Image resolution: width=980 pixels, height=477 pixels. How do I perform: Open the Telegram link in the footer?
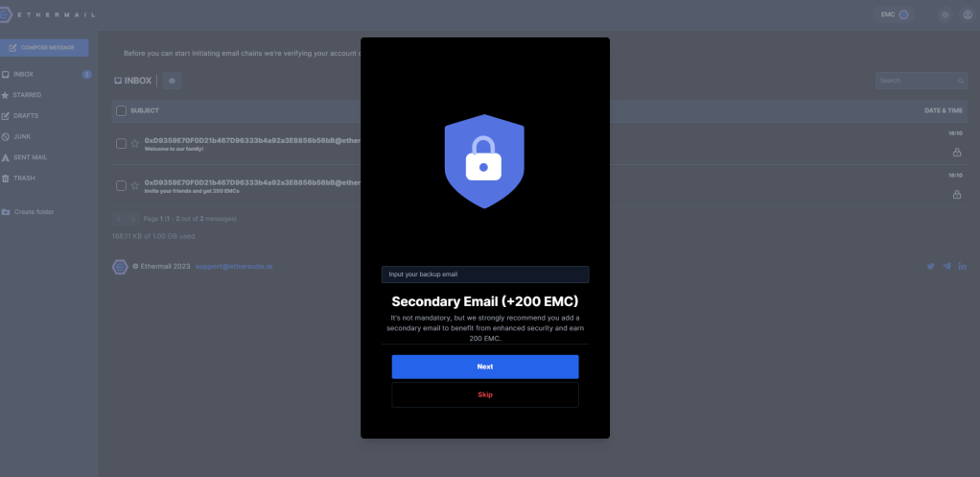[x=946, y=266]
